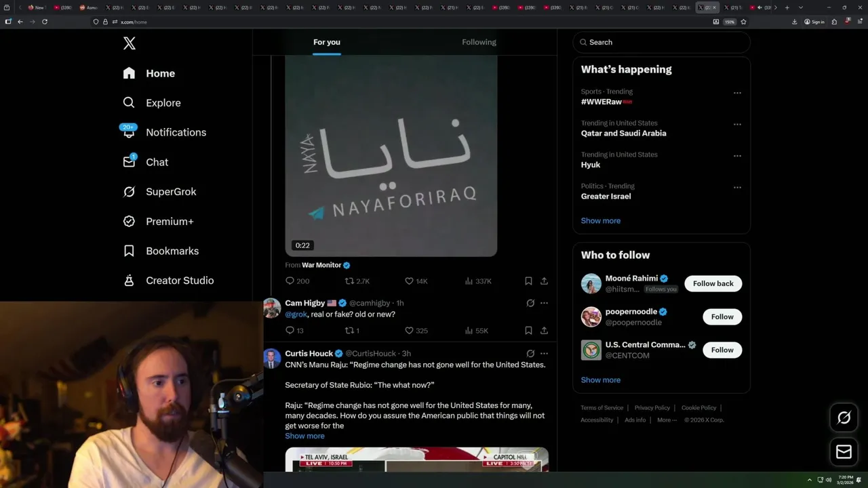Open Privacy Policy link

[652, 408]
